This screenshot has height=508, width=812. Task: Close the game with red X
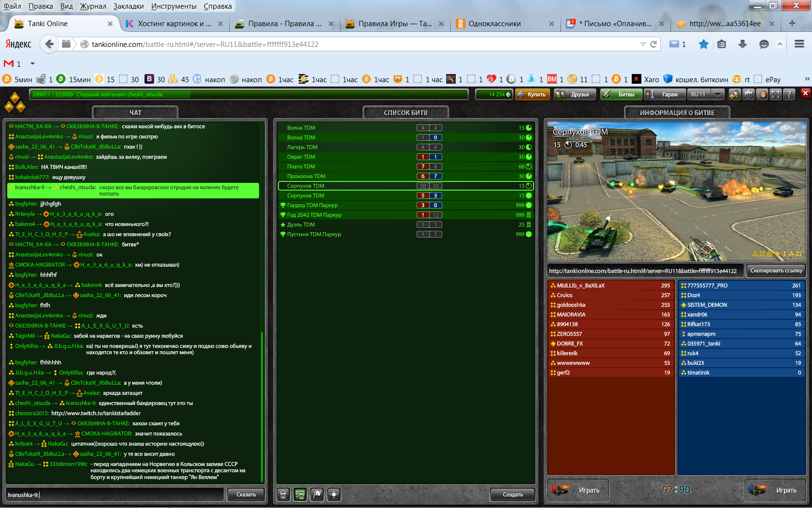[805, 93]
